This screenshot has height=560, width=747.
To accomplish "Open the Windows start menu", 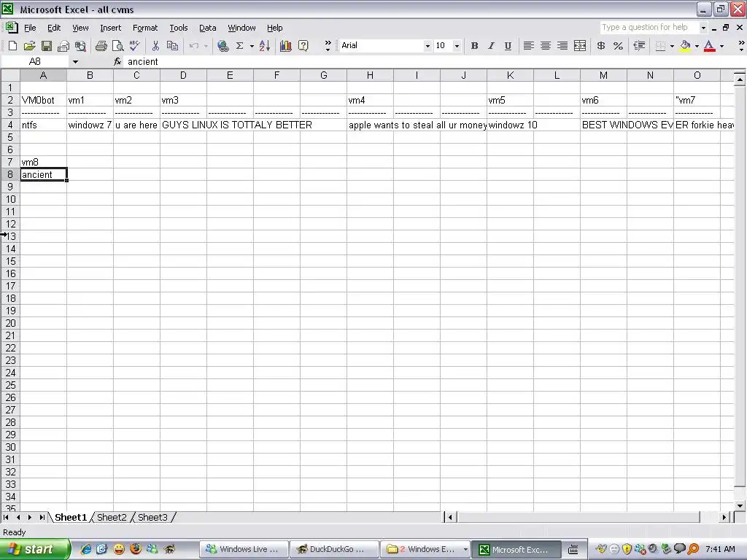I will click(34, 549).
